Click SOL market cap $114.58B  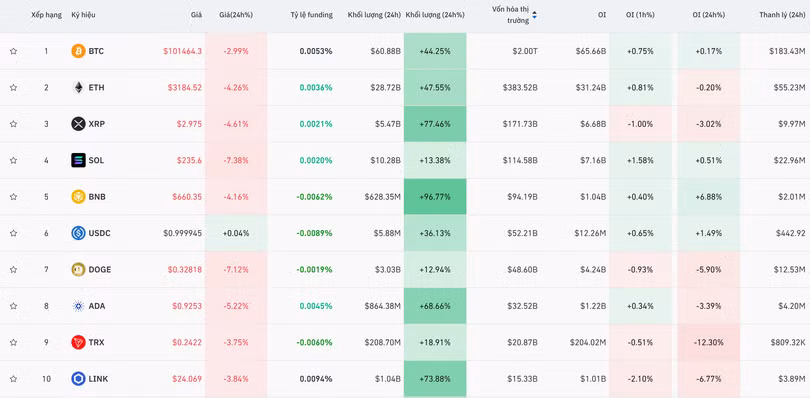point(520,160)
